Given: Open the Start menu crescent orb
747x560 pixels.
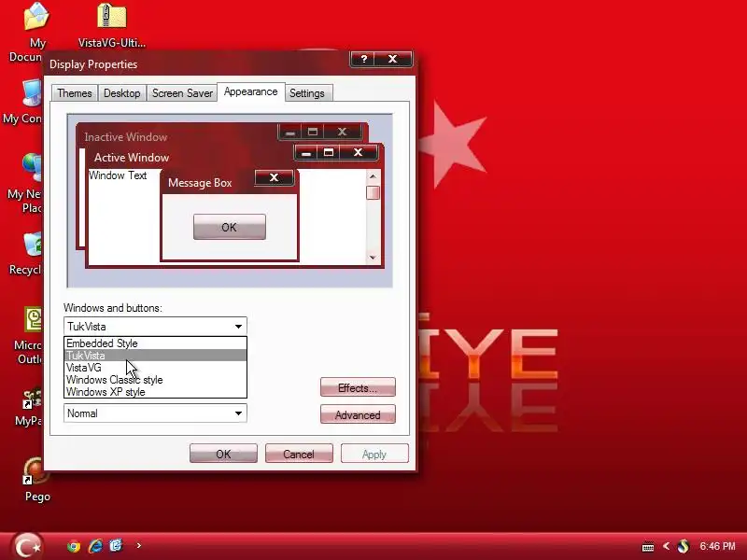Looking at the screenshot, I should tap(27, 545).
